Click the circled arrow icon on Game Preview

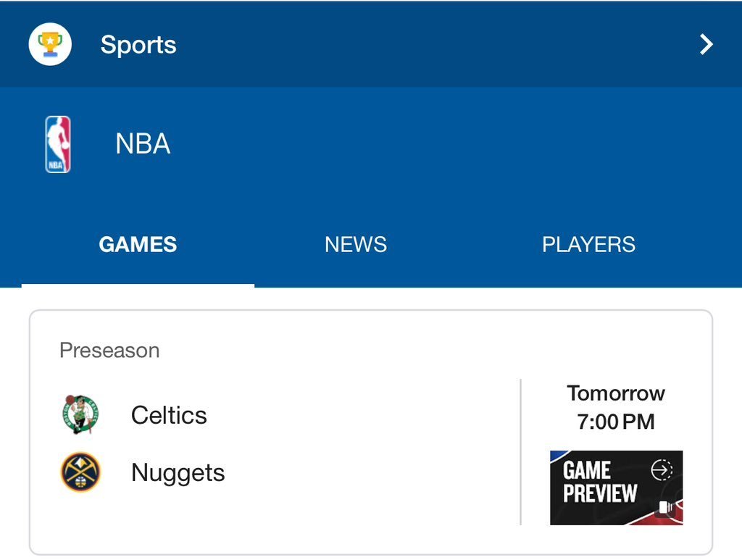coord(662,470)
